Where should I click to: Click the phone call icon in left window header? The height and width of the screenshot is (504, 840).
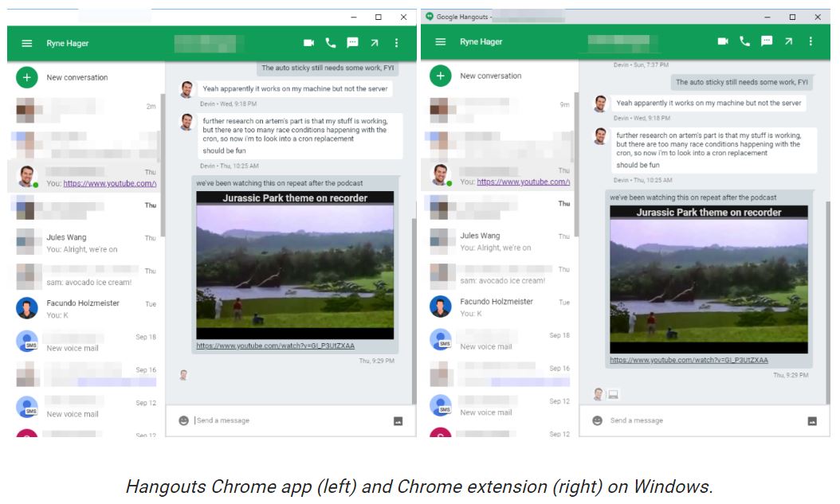pyautogui.click(x=331, y=43)
